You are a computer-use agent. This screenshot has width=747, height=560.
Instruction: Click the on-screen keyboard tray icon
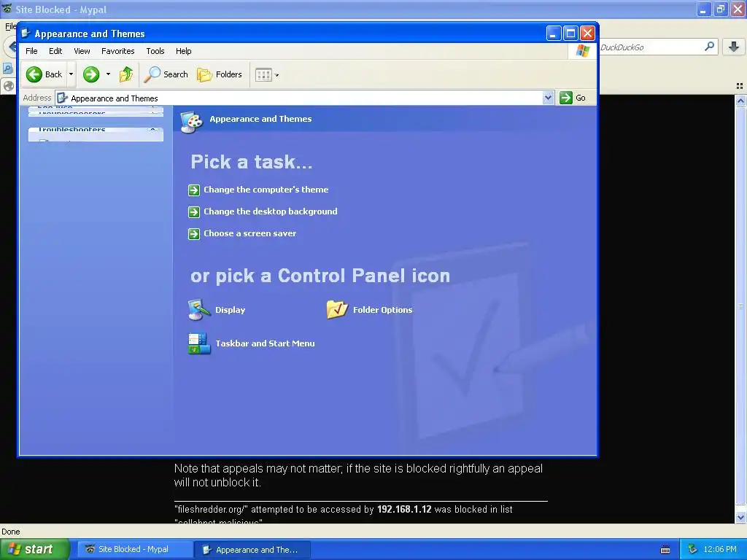coord(665,550)
